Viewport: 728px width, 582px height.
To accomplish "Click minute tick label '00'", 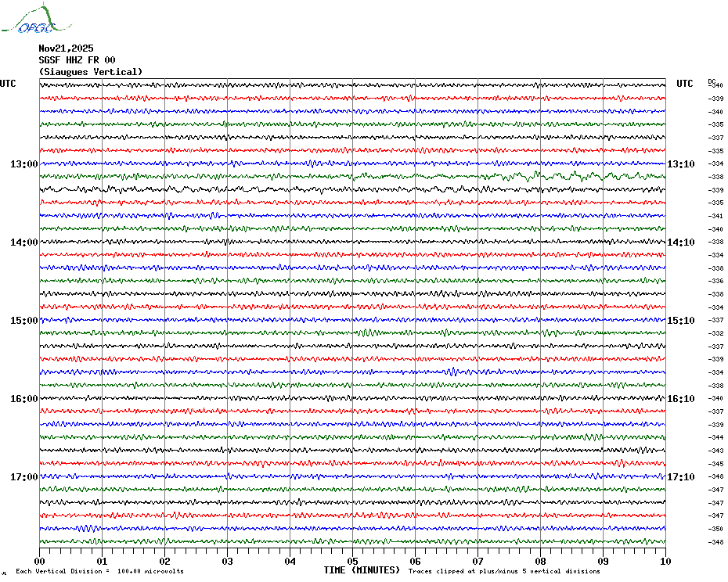I will click(x=39, y=561).
